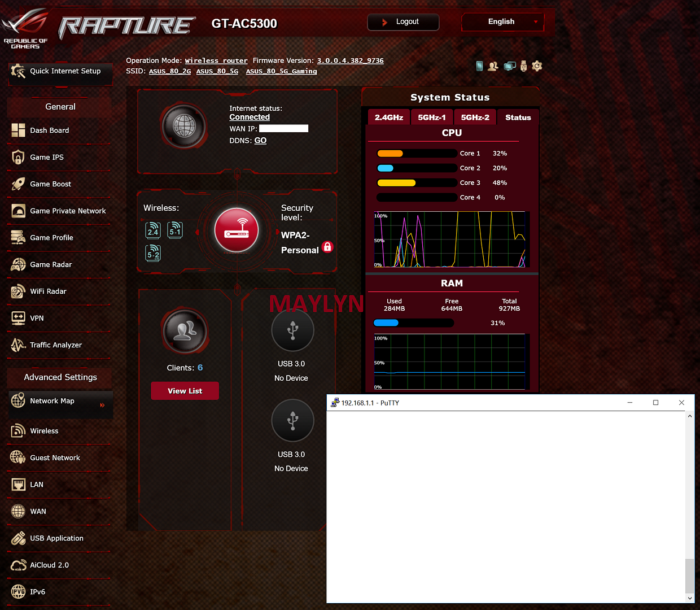
Task: Switch to the 2.4GHz tab
Action: [389, 117]
